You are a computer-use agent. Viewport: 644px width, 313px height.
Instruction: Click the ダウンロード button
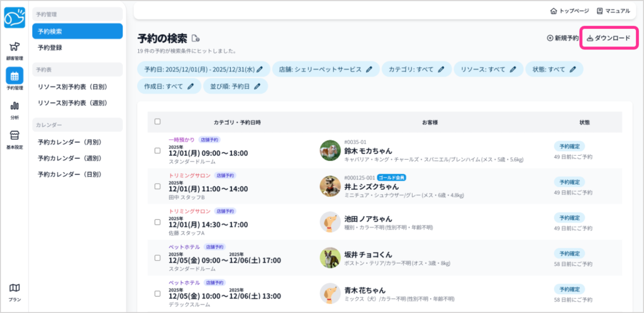(608, 38)
